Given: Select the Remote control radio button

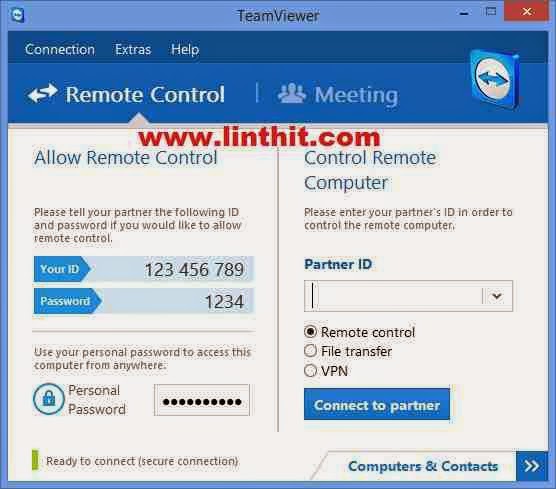Looking at the screenshot, I should (310, 332).
